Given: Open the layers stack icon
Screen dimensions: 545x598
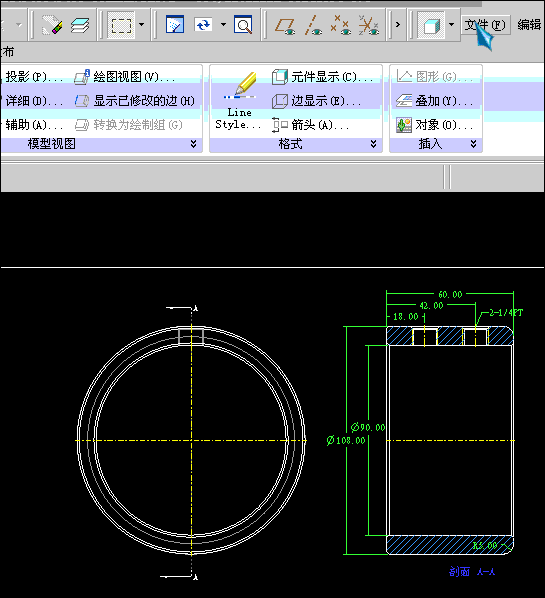Looking at the screenshot, I should pos(80,25).
